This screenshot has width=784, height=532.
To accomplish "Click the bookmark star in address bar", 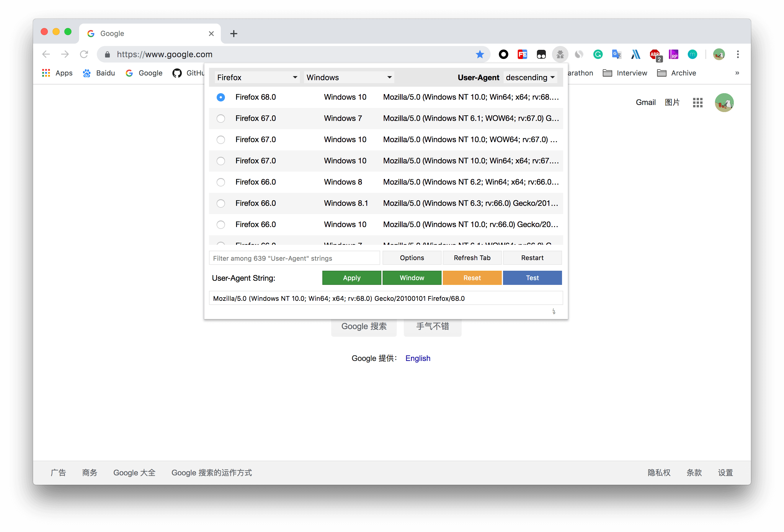I will click(x=480, y=54).
